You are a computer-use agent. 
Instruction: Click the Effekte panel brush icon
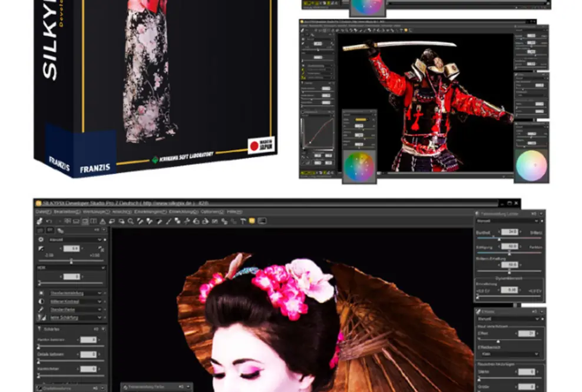pos(478,311)
